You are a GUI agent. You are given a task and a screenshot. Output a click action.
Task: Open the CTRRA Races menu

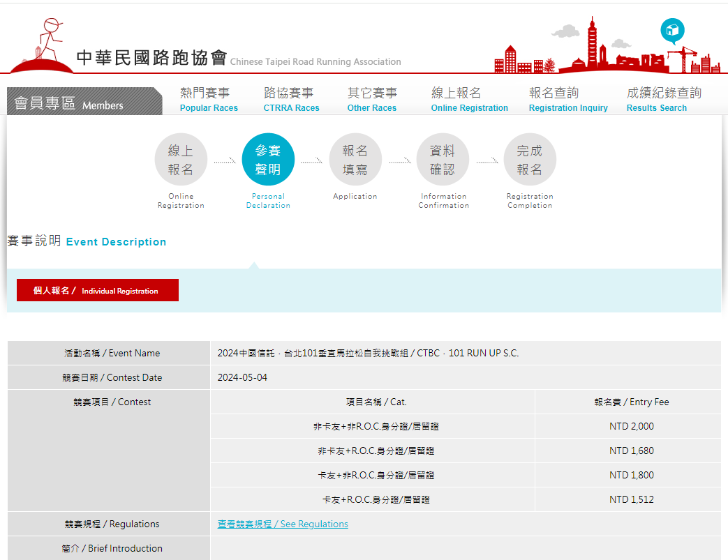pos(292,100)
